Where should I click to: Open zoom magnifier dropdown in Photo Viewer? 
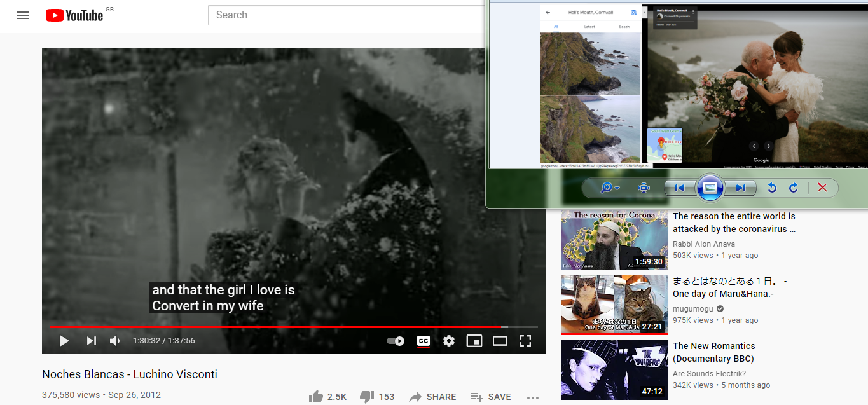(x=609, y=188)
